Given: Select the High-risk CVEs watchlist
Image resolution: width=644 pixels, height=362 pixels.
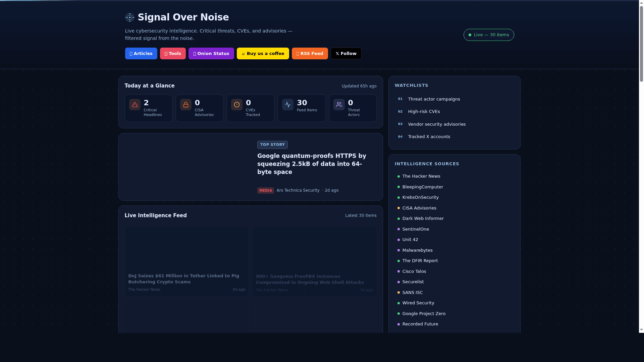Looking at the screenshot, I should [424, 111].
